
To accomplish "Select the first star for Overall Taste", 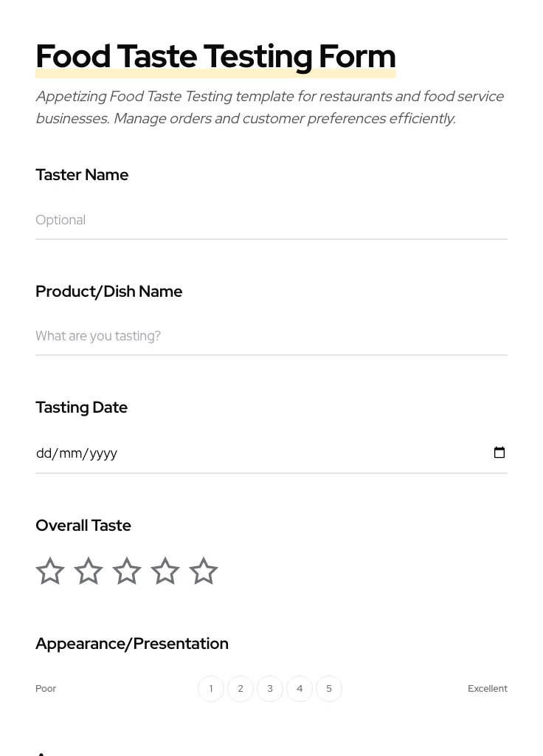I will coord(50,570).
